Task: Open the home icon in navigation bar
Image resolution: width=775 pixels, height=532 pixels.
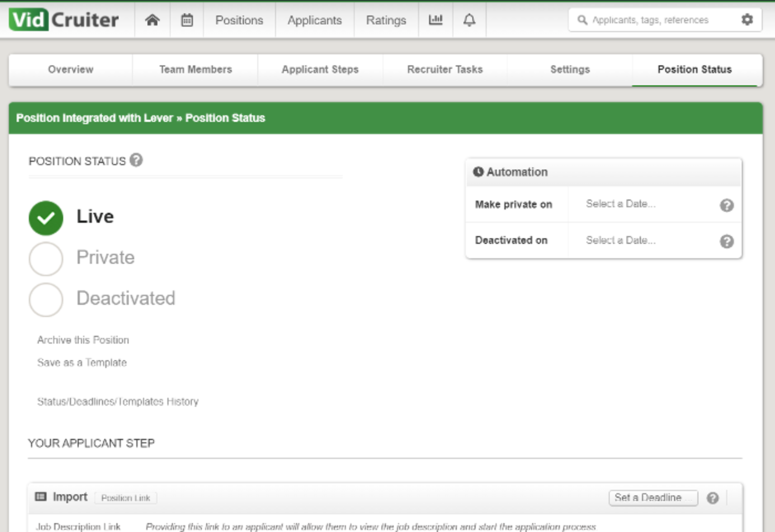Action: [152, 20]
